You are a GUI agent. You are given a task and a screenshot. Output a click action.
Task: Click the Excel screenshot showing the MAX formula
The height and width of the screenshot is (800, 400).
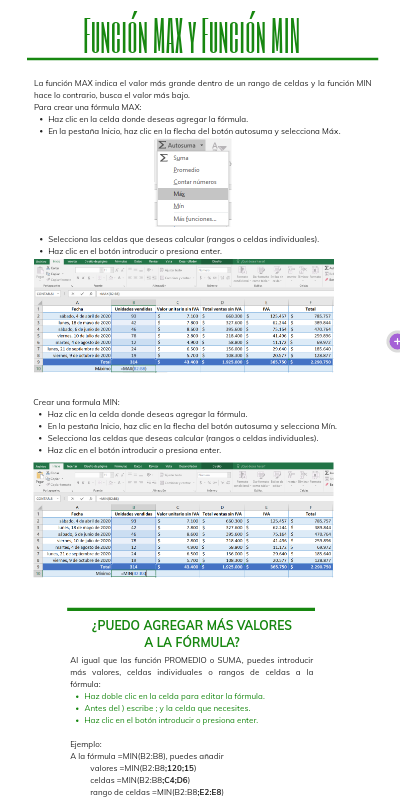[x=184, y=315]
